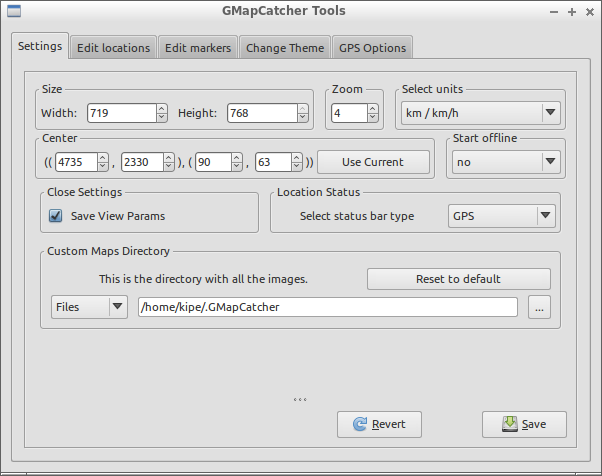
Task: Click the window menu icon in title bar
Action: pos(14,11)
